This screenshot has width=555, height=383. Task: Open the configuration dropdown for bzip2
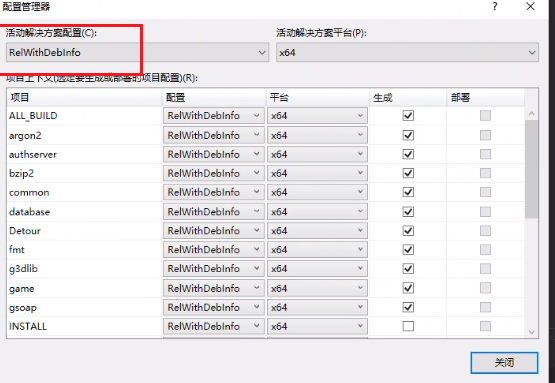(x=214, y=173)
